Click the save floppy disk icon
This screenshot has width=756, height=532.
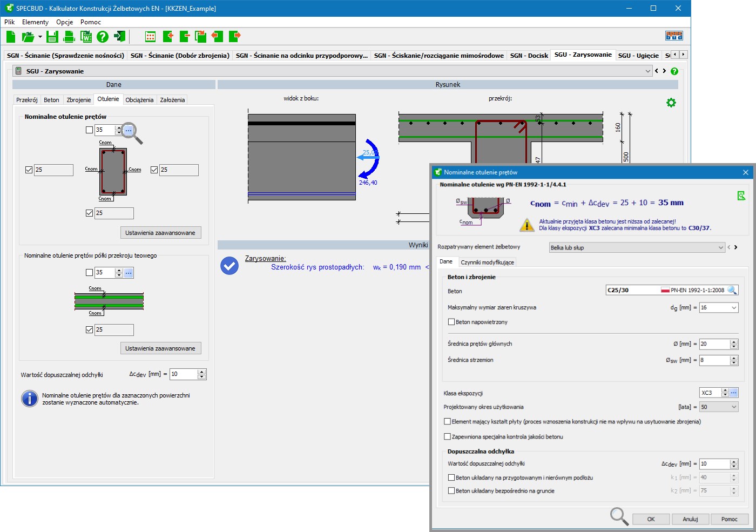click(x=52, y=37)
